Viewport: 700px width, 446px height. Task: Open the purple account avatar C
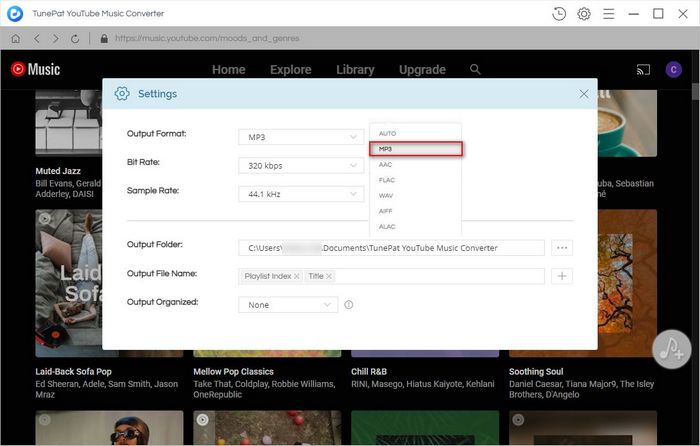(x=673, y=69)
